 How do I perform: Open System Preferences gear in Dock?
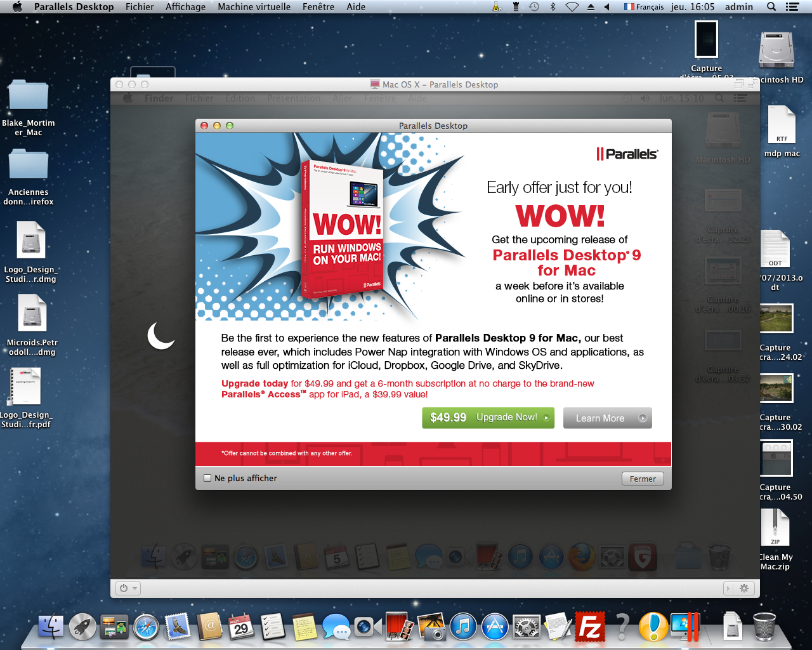click(527, 627)
